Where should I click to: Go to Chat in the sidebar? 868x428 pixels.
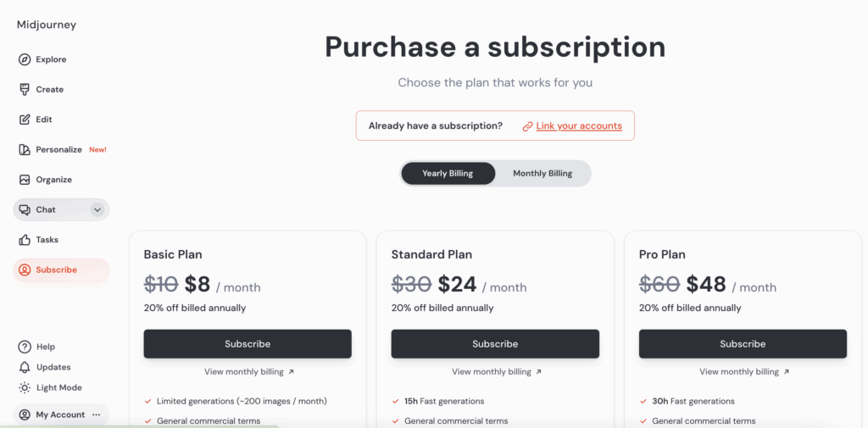(46, 209)
